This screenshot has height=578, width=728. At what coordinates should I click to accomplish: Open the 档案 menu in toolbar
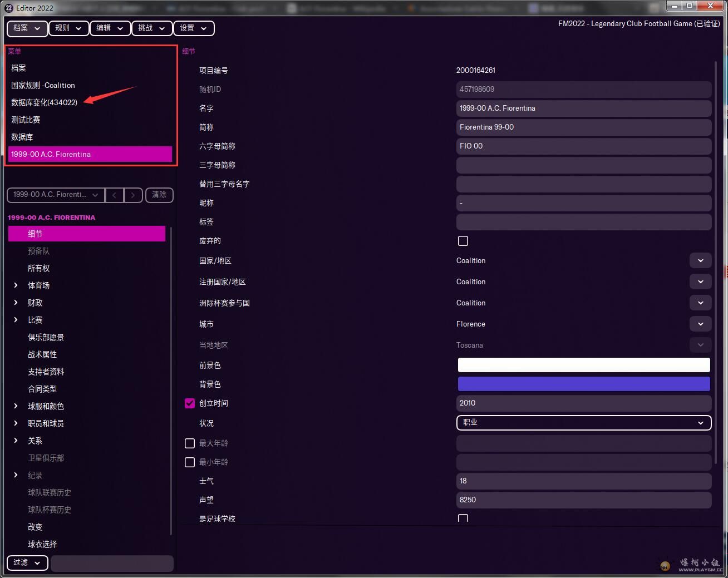[x=27, y=28]
